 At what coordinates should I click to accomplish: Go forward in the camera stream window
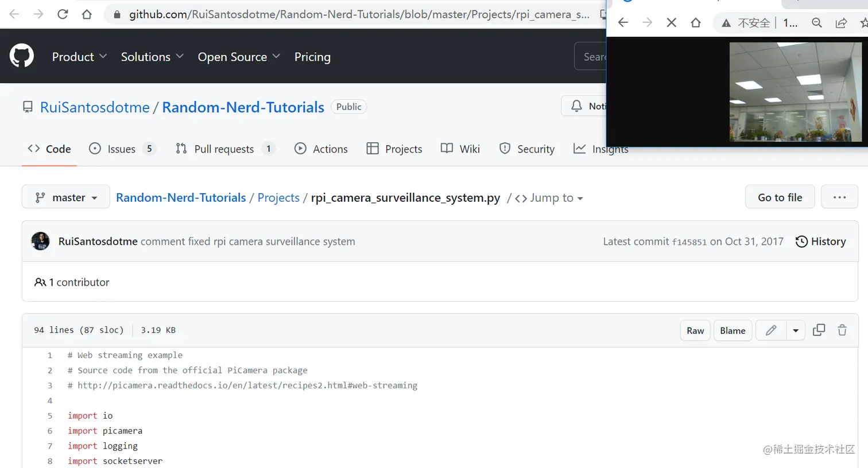tap(647, 22)
